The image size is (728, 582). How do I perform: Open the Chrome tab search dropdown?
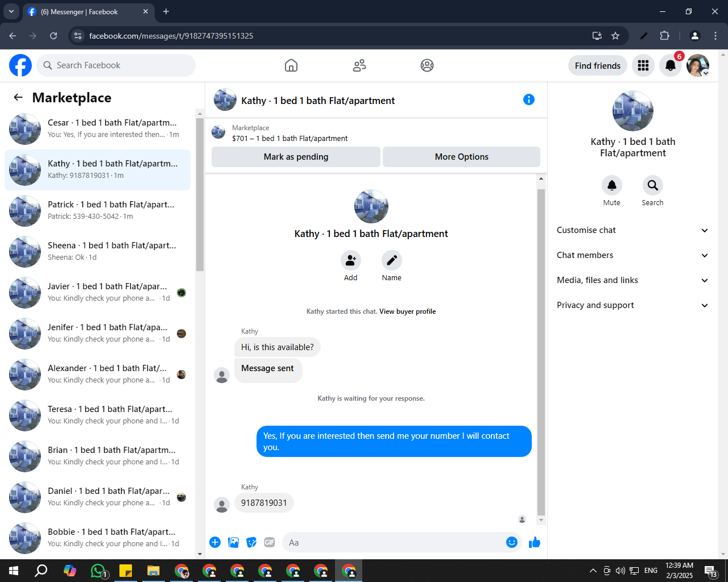pos(11,11)
